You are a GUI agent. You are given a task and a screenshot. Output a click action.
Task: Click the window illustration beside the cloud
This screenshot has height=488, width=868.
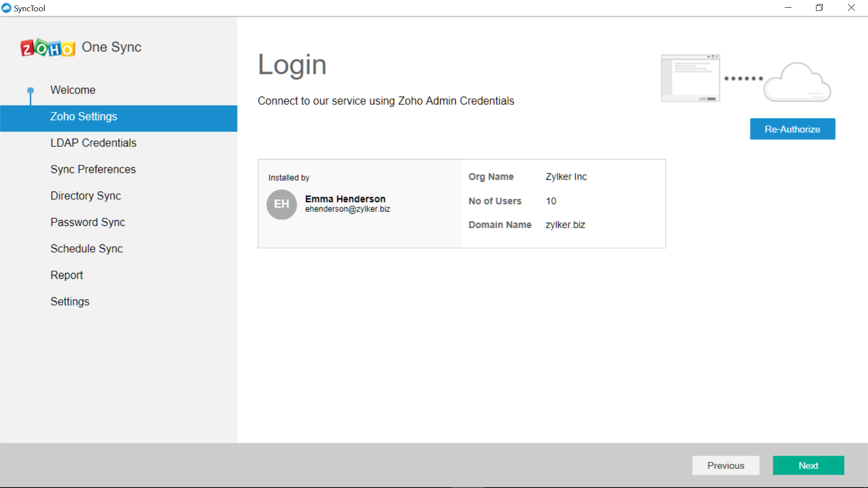click(x=690, y=78)
